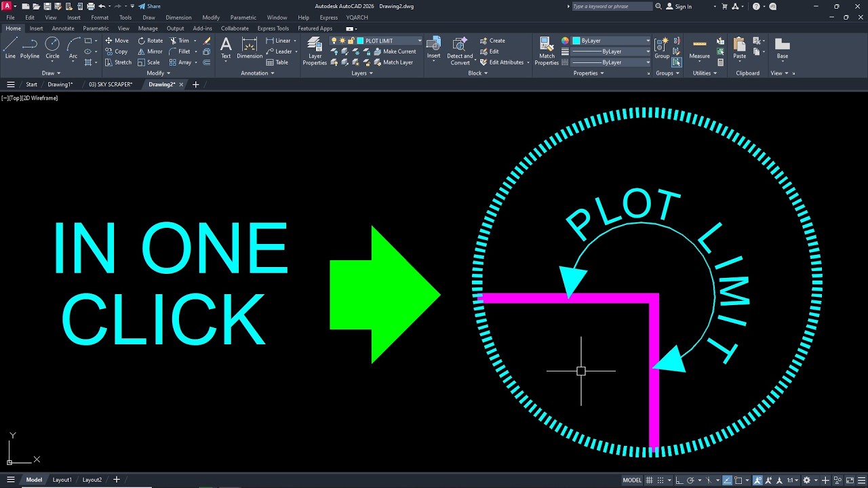This screenshot has width=868, height=488.
Task: Choose the Circle tool
Action: point(52,47)
